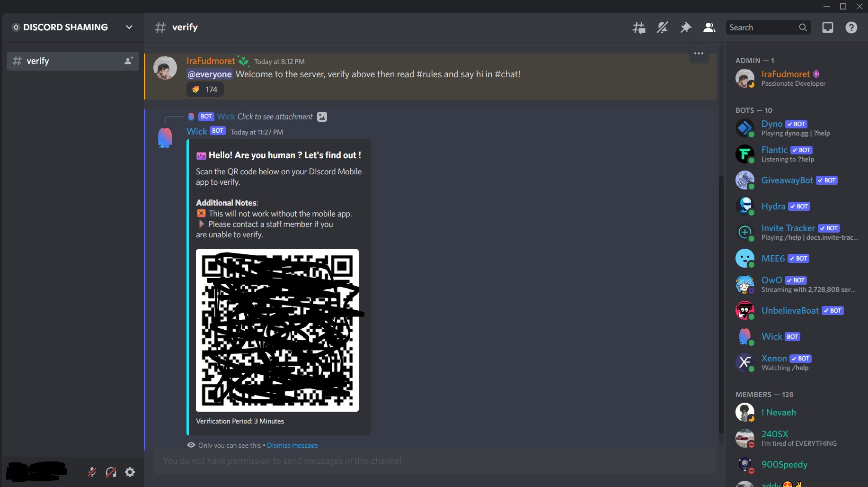Image resolution: width=868 pixels, height=487 pixels.
Task: Open the help menu
Action: point(850,27)
